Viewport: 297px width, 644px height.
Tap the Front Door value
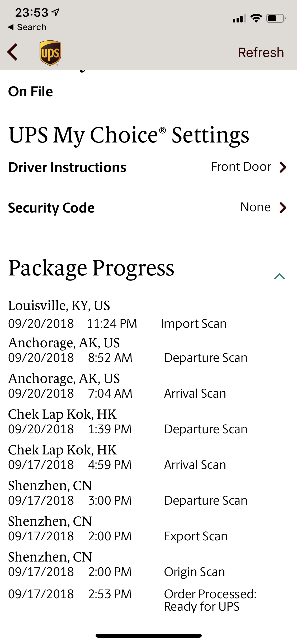tap(241, 167)
